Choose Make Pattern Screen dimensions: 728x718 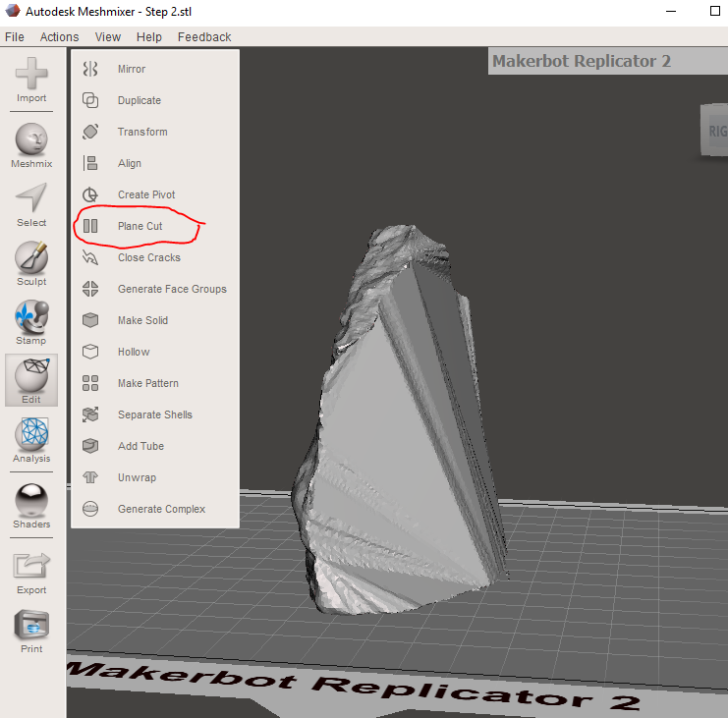155,383
